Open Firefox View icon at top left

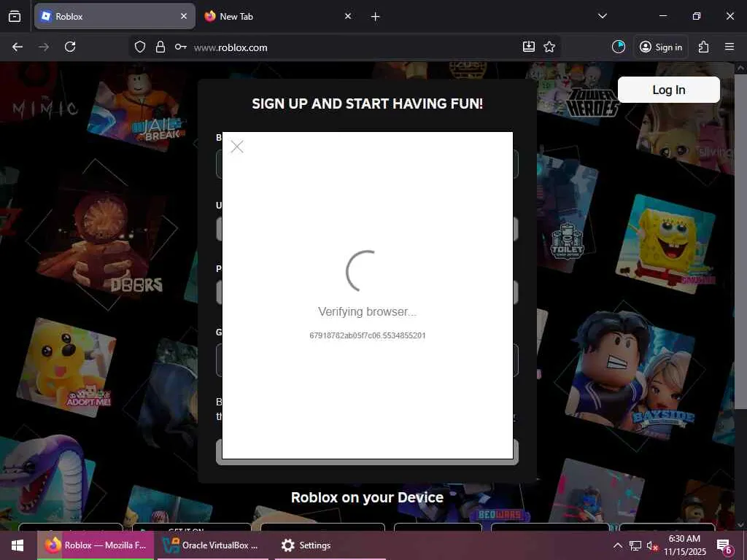pyautogui.click(x=15, y=16)
